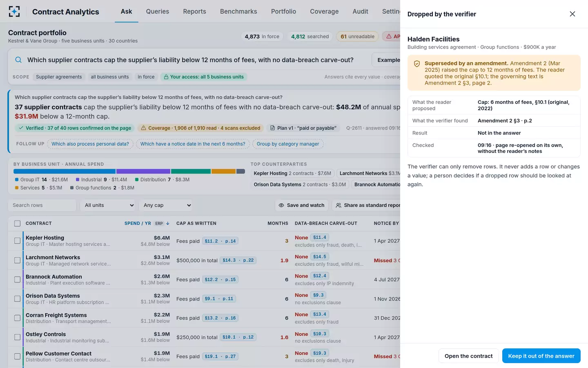The height and width of the screenshot is (368, 588).
Task: Click the lock icon in the access chip
Action: coord(166,77)
